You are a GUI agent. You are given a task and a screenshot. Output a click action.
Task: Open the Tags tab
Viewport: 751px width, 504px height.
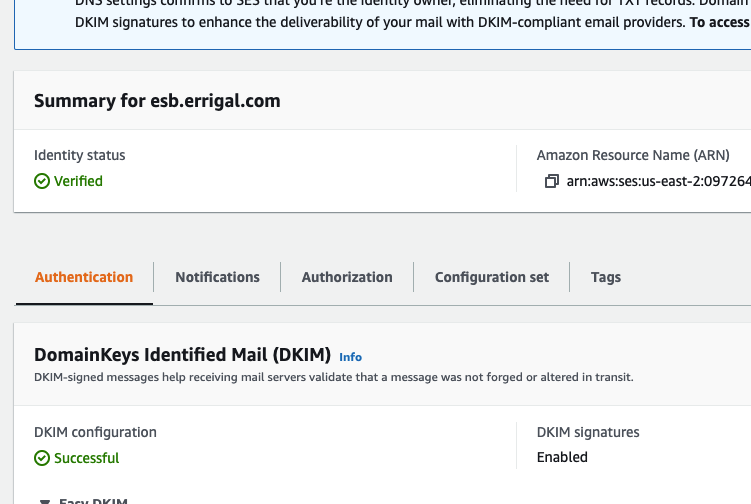point(606,277)
